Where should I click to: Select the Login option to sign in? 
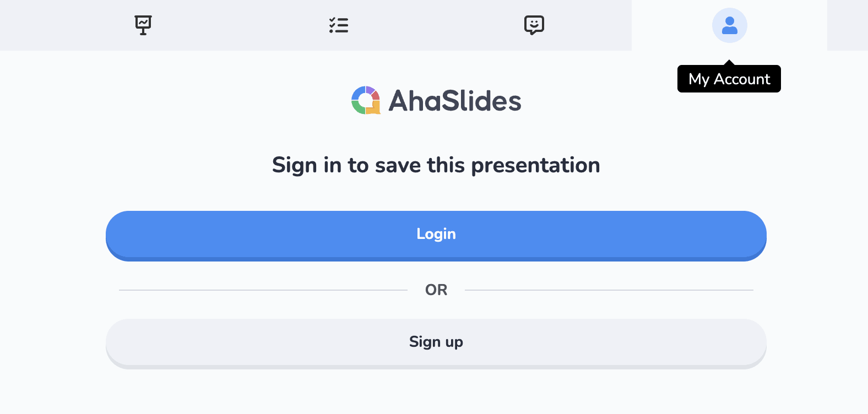coord(436,234)
